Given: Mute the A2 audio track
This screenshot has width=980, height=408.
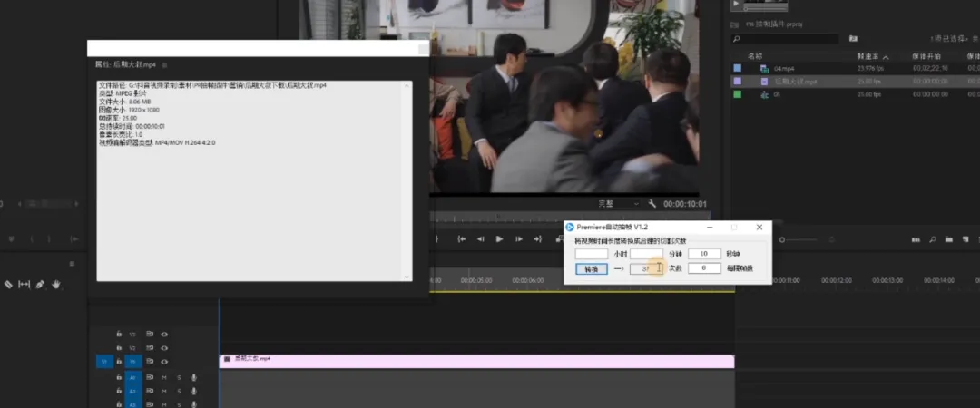Looking at the screenshot, I should [163, 391].
